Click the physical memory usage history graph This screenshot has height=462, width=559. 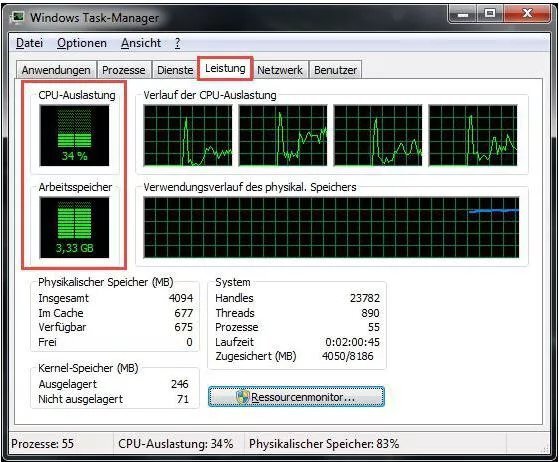pyautogui.click(x=331, y=227)
